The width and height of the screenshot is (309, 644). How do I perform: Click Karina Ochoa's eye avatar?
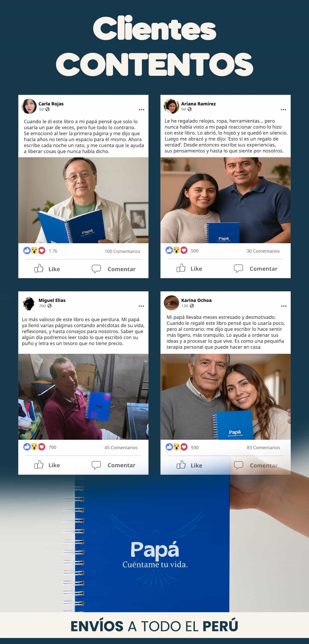pyautogui.click(x=171, y=303)
